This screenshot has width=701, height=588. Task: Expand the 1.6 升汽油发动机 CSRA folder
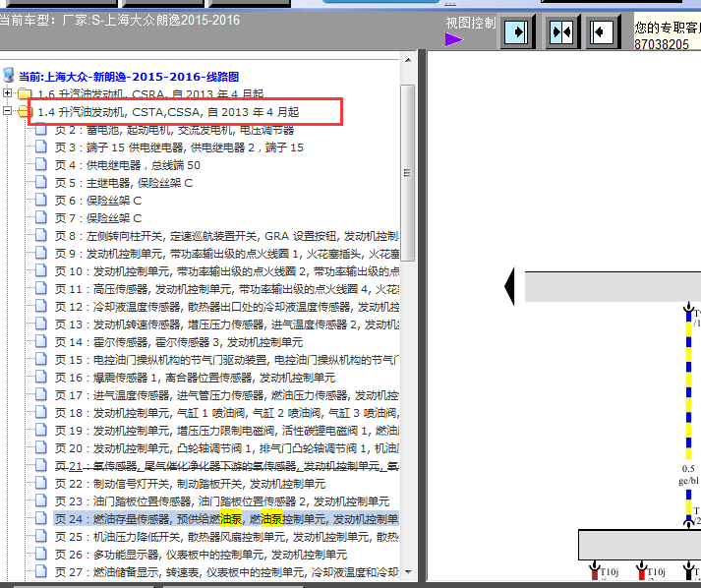pyautogui.click(x=7, y=93)
